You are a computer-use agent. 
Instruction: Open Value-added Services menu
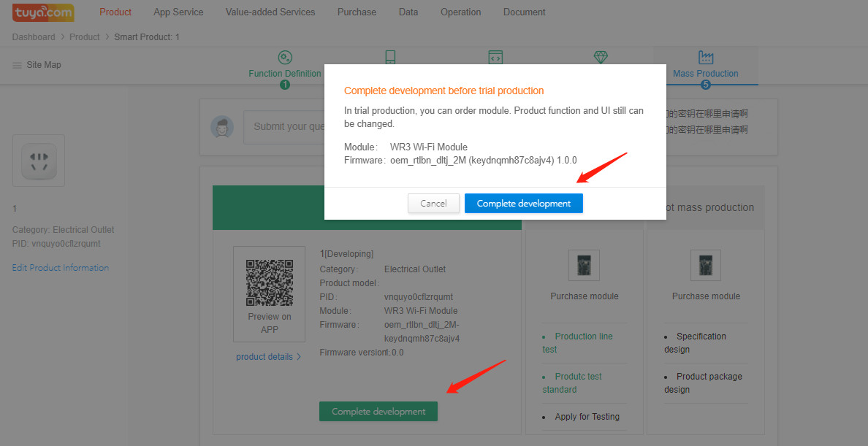click(270, 12)
